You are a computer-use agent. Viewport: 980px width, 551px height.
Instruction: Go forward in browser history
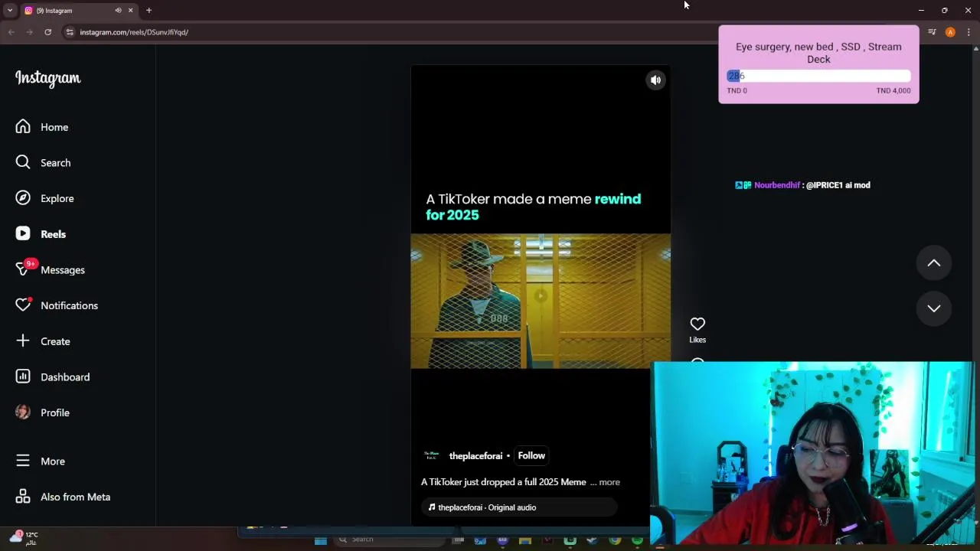tap(29, 32)
